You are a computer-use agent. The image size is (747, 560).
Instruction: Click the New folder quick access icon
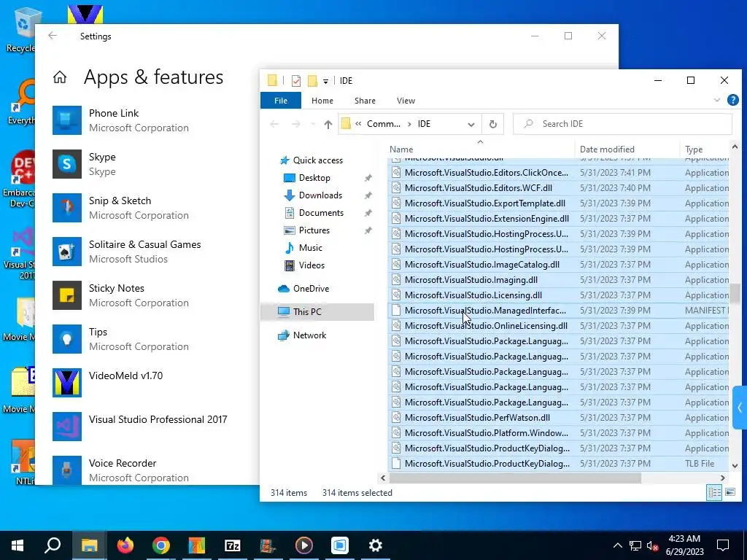click(x=312, y=80)
